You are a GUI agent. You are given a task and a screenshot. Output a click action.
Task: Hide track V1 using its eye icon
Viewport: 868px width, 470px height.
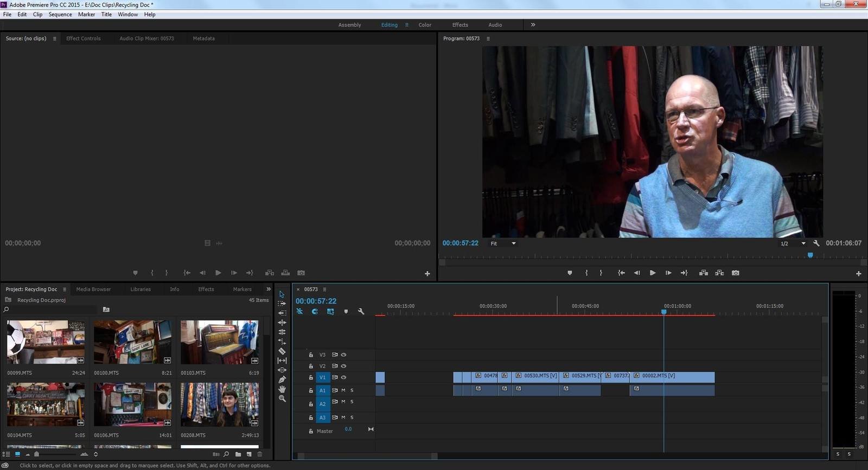tap(343, 377)
